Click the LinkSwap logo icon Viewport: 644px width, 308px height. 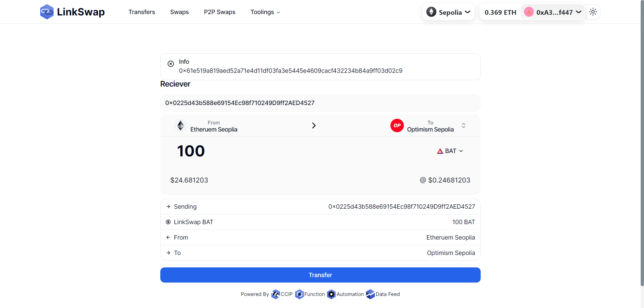pos(47,12)
